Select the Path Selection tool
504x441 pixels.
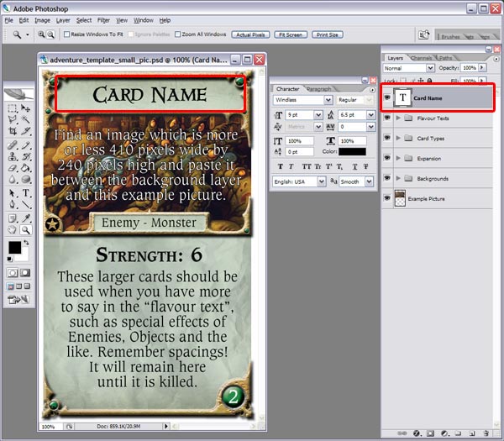(13, 193)
